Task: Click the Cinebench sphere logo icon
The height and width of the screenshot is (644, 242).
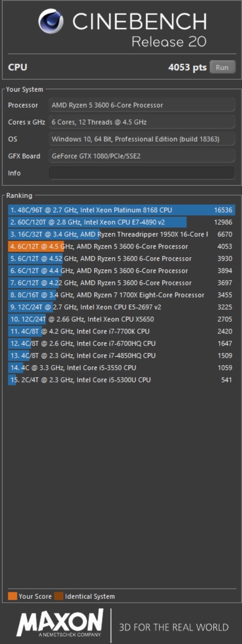Action: [x=52, y=23]
